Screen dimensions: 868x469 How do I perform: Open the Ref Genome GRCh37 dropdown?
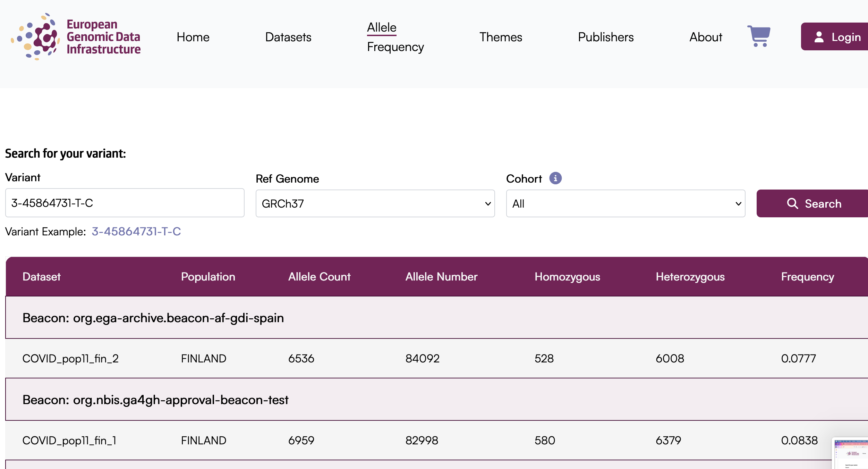[375, 203]
